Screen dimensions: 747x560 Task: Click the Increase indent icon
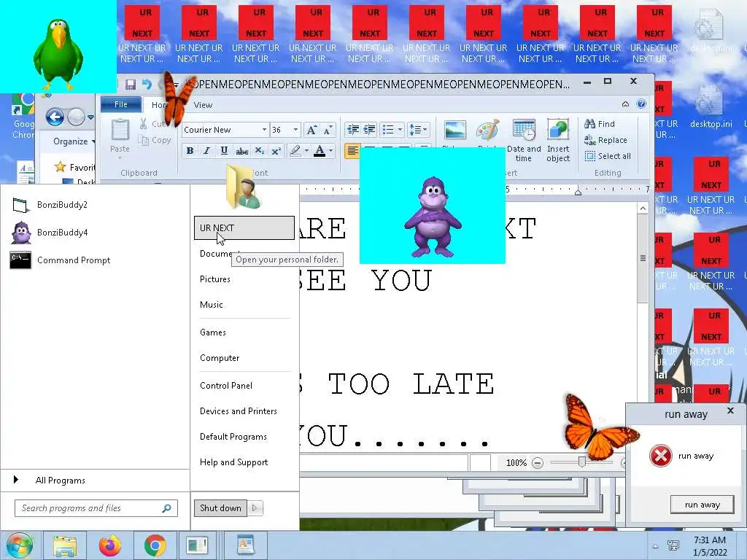pos(369,130)
